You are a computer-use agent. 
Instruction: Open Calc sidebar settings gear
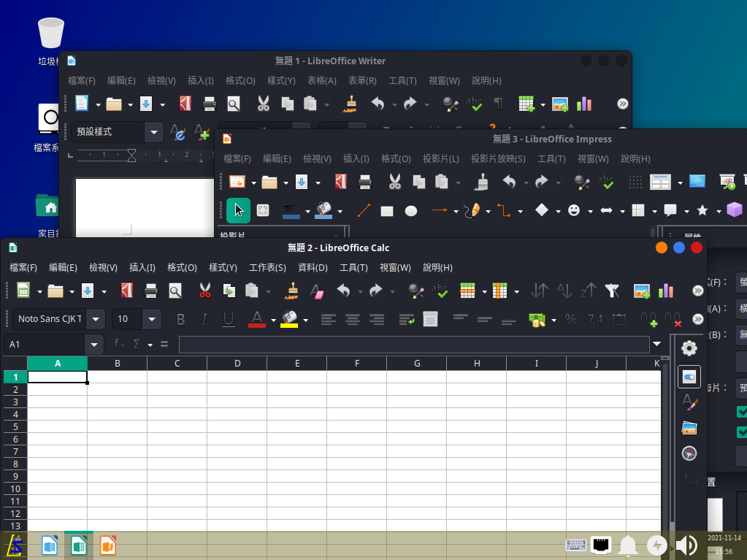(x=689, y=348)
